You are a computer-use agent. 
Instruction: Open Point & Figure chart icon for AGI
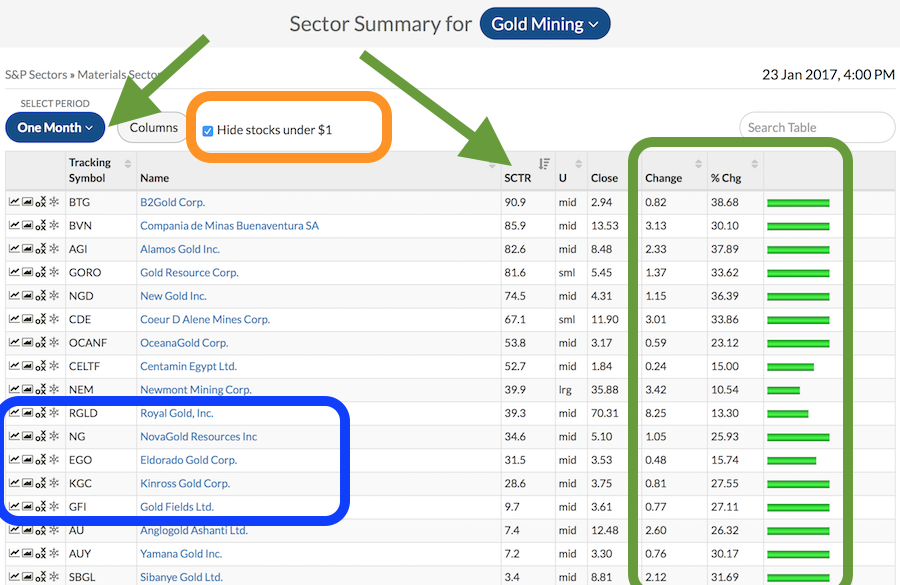pos(40,249)
